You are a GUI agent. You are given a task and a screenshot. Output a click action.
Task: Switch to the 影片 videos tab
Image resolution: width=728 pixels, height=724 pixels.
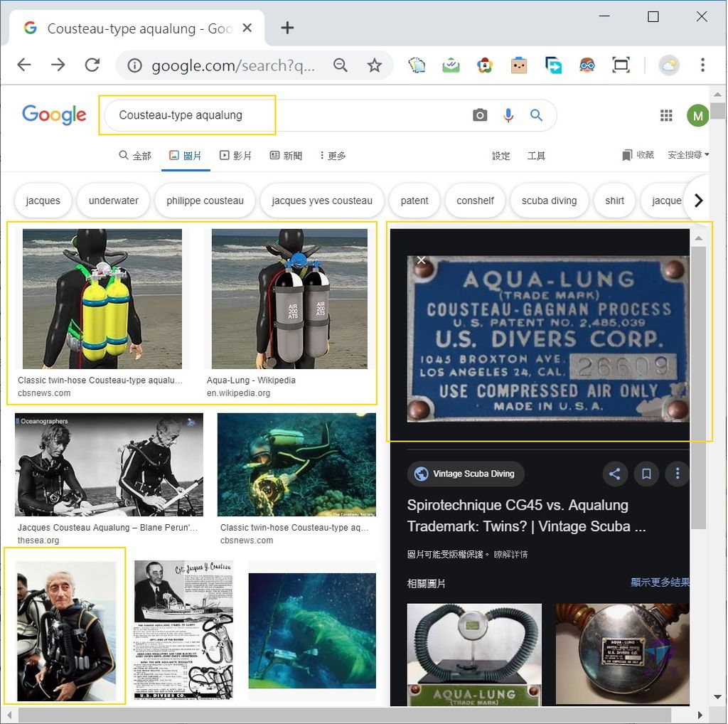[x=235, y=156]
